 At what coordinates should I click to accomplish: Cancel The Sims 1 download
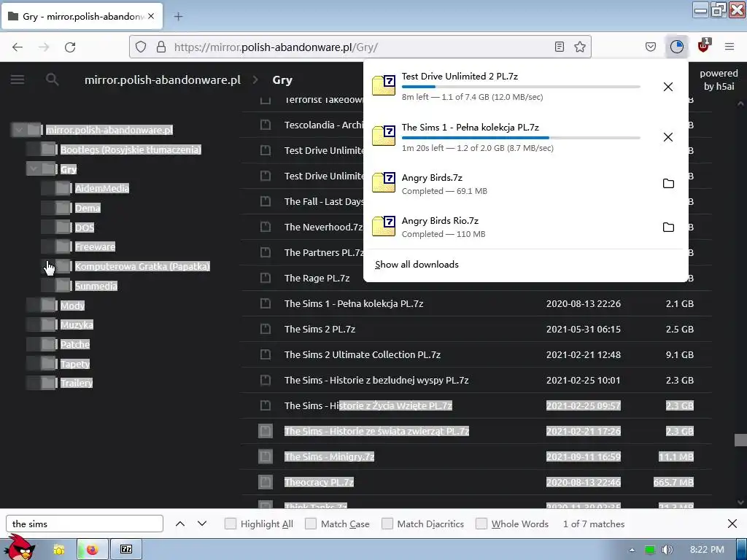tap(668, 137)
